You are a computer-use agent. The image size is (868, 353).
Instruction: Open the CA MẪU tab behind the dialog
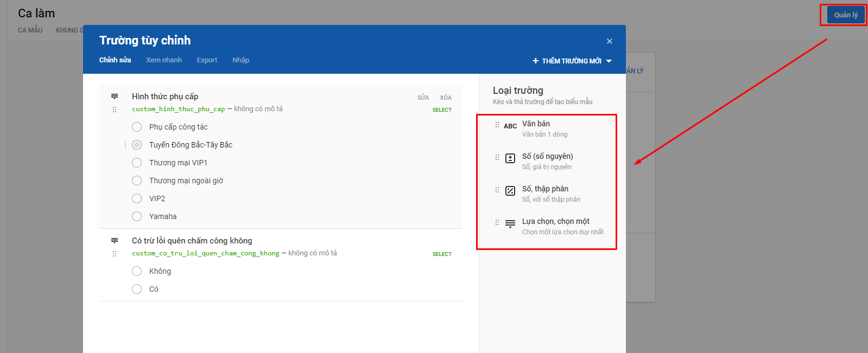pos(30,30)
